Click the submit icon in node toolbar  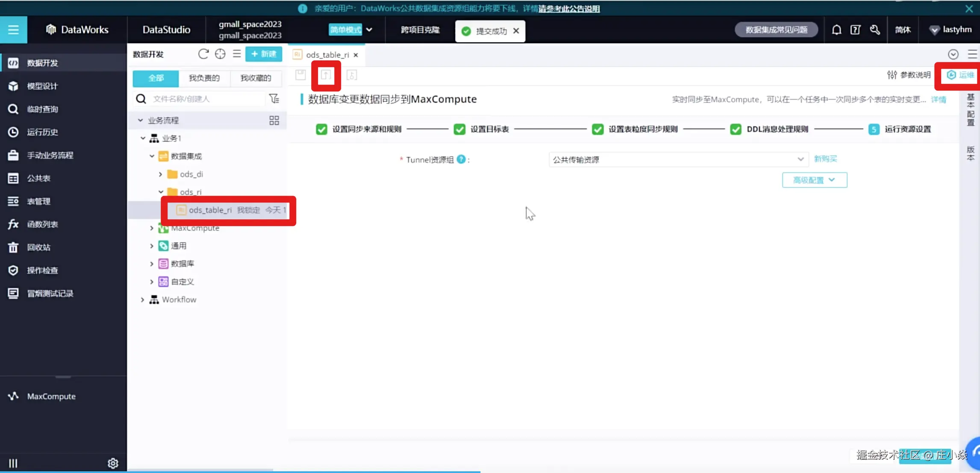326,75
